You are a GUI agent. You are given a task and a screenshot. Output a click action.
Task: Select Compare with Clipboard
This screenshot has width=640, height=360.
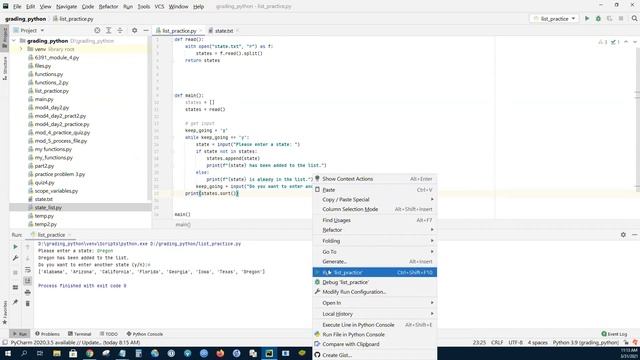[375, 344]
